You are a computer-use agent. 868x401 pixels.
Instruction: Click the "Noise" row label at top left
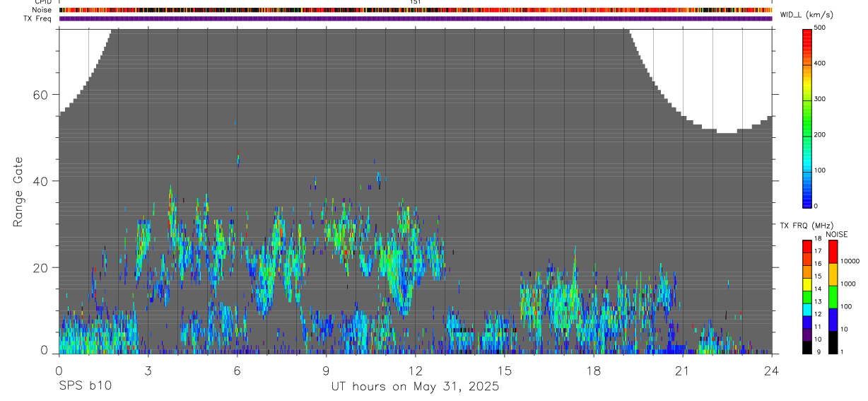[x=43, y=10]
